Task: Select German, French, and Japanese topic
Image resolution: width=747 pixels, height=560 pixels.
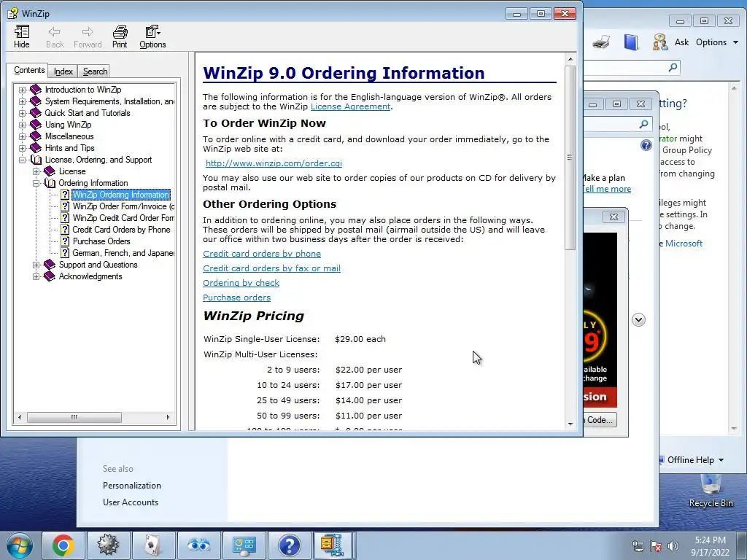Action: pyautogui.click(x=123, y=253)
